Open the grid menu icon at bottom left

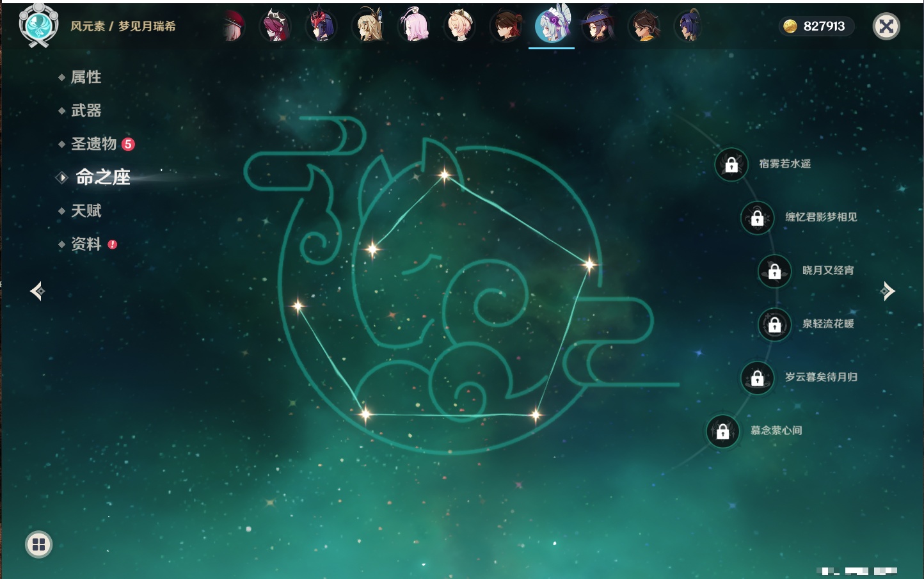(x=38, y=544)
